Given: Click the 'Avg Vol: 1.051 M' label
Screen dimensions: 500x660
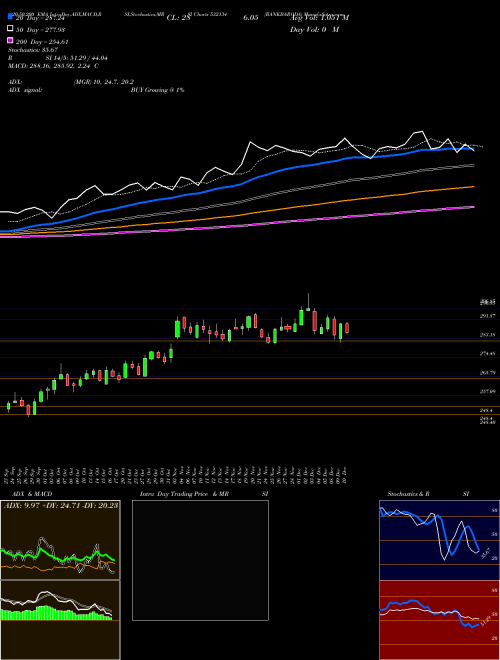Looking at the screenshot, I should 319,18.
